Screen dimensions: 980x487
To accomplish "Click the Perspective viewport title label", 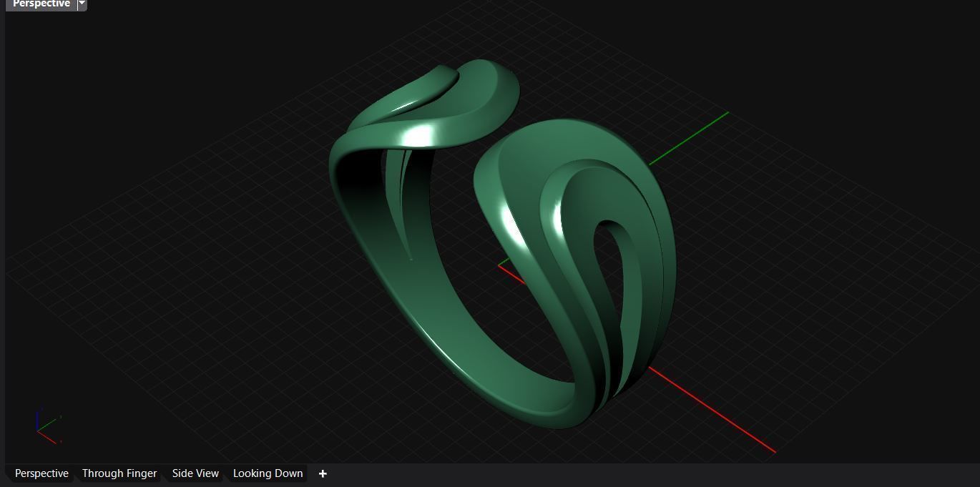I will click(x=41, y=4).
